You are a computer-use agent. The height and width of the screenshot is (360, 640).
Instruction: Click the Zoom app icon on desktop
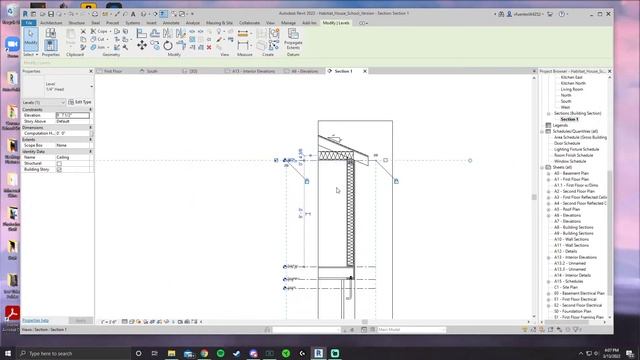12,44
